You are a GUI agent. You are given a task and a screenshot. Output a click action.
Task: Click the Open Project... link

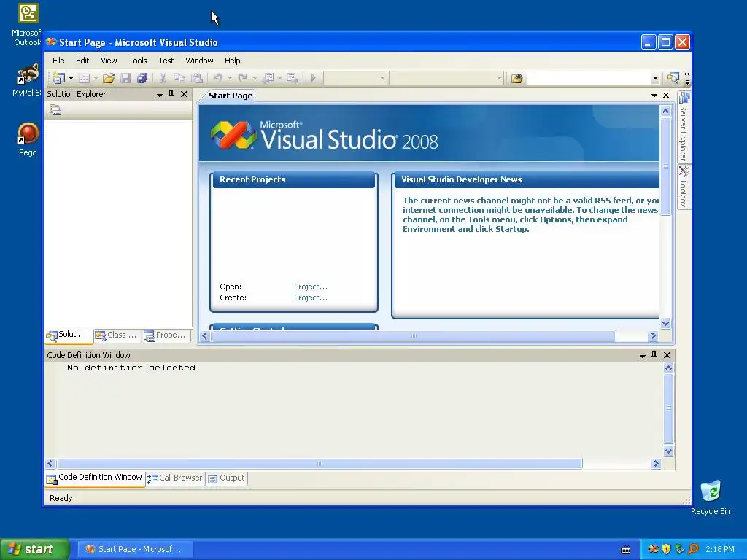(x=311, y=287)
